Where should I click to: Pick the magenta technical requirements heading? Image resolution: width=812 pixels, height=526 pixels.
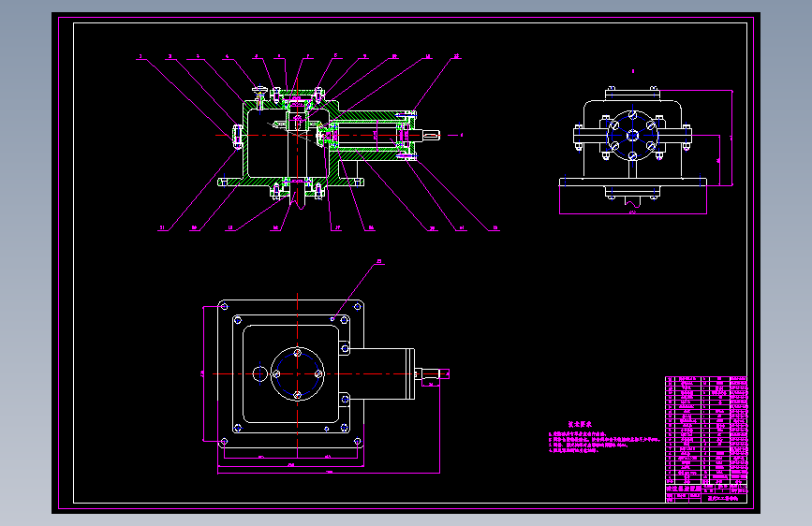(x=580, y=424)
